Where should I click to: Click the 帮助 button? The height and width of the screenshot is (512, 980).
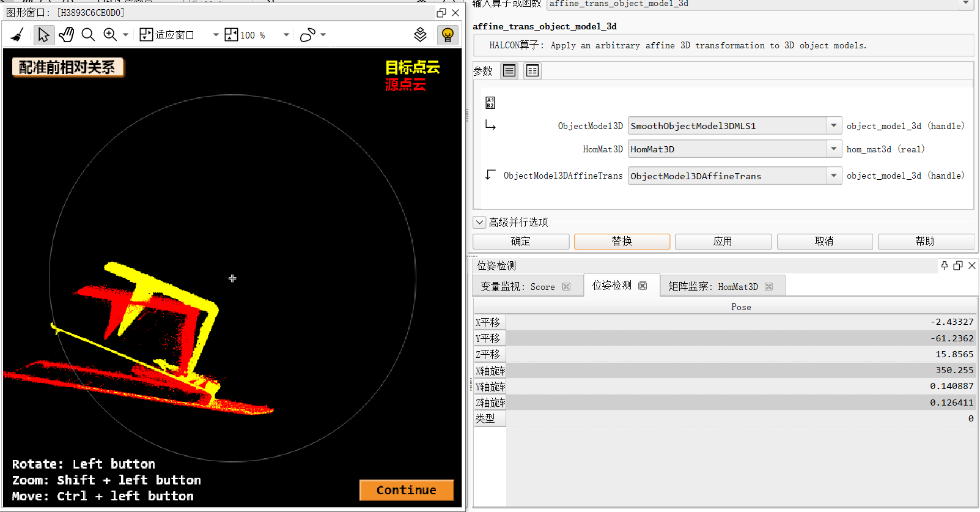click(x=926, y=242)
